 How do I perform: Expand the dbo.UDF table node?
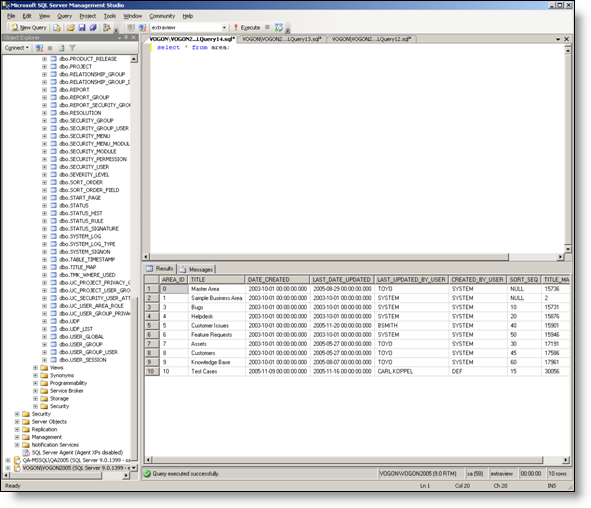[x=44, y=321]
